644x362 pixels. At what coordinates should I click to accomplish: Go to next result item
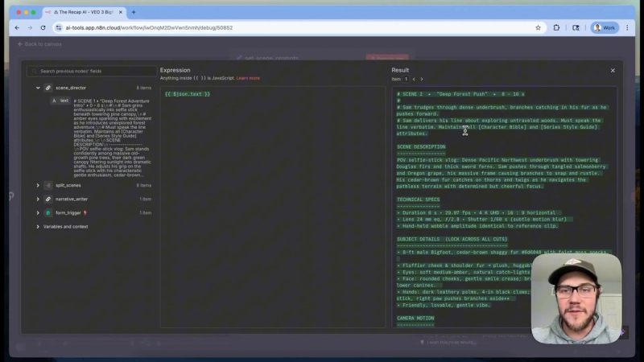click(421, 79)
